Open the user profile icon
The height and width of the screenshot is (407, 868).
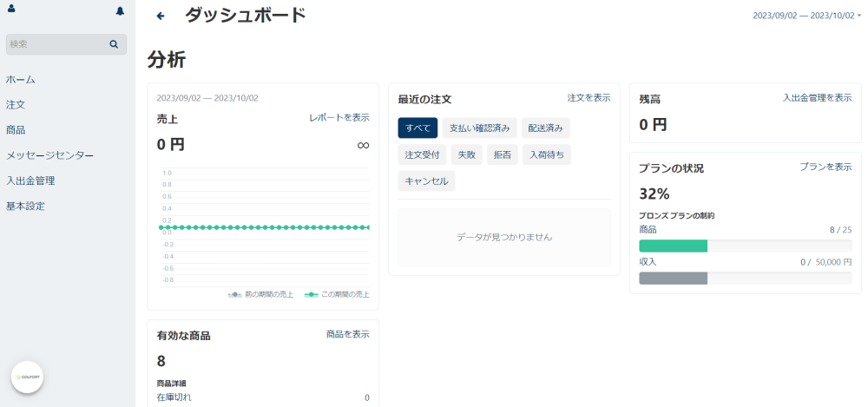(11, 9)
